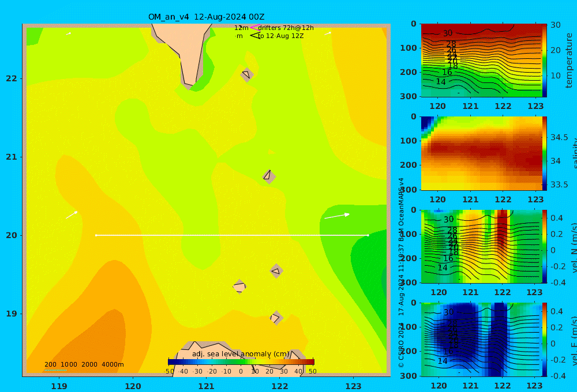The height and width of the screenshot is (392, 577).
Task: Click the salinity panel's vertical colorbar
Action: point(545,153)
